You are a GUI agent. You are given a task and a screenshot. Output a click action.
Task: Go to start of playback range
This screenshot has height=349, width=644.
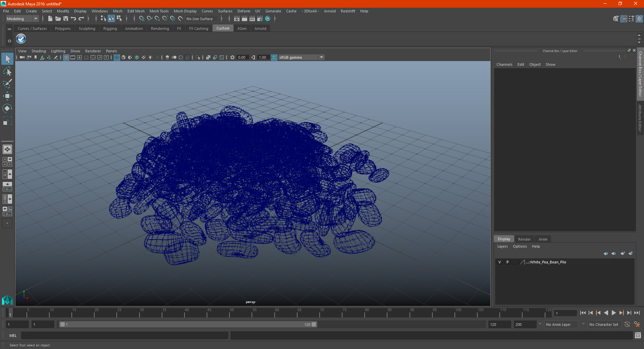pyautogui.click(x=583, y=313)
